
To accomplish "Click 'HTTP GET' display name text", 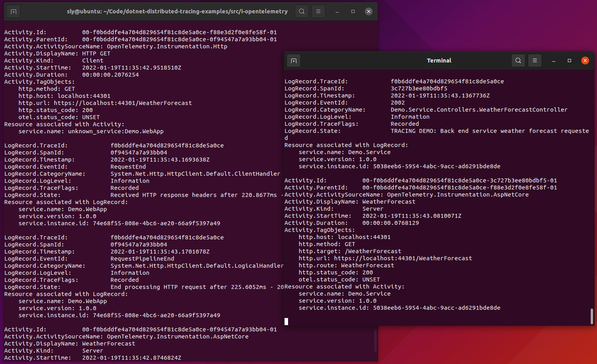I will [96, 53].
